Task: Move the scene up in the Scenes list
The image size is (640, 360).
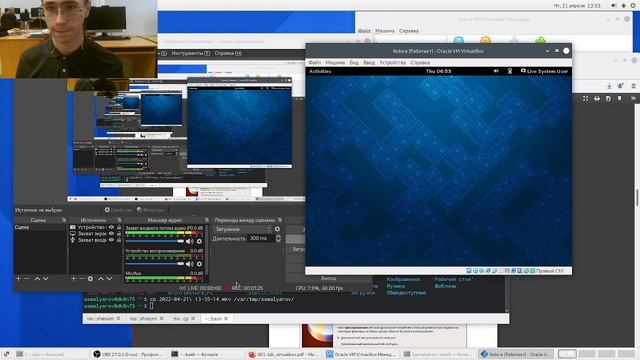Action: (x=37, y=278)
